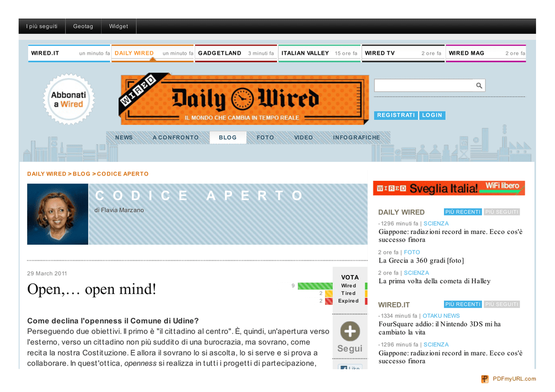Vote Tired with the yellow bar
Screen dimensions: 555x392
[328, 293]
